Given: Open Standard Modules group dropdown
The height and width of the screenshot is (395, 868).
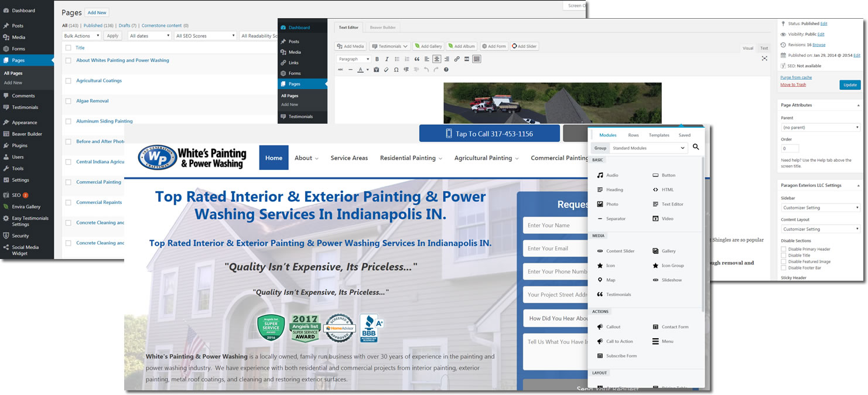Looking at the screenshot, I should (648, 148).
